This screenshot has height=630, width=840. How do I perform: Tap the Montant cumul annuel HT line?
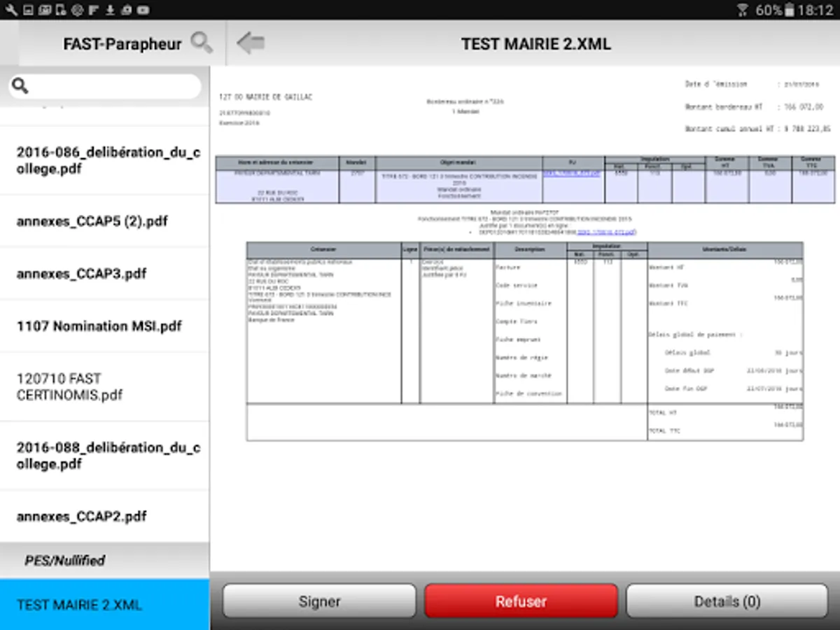(757, 129)
